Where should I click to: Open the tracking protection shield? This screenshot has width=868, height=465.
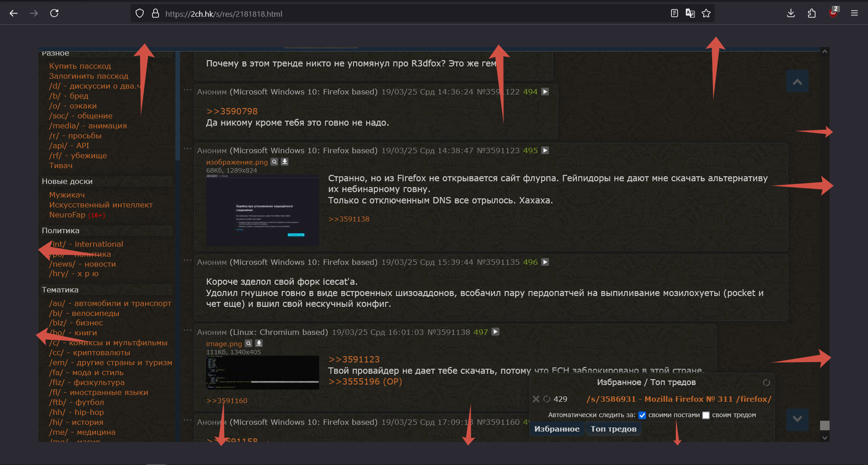140,14
